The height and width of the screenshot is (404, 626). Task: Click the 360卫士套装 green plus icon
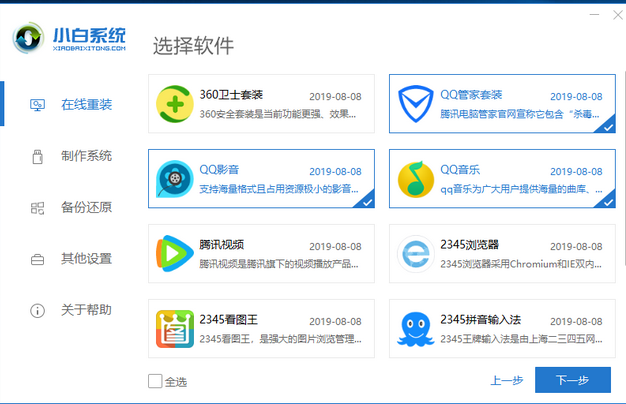[x=177, y=103]
